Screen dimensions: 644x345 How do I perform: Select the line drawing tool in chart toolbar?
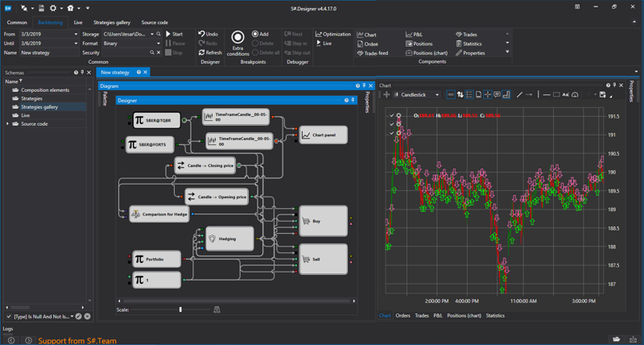point(519,94)
